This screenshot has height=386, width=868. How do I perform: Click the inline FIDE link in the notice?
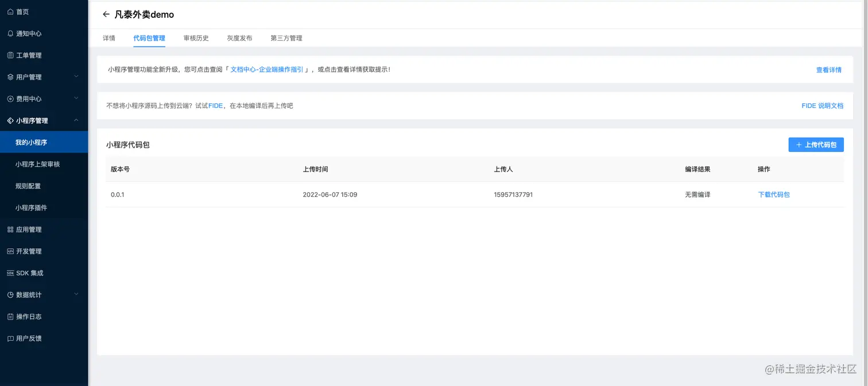215,106
